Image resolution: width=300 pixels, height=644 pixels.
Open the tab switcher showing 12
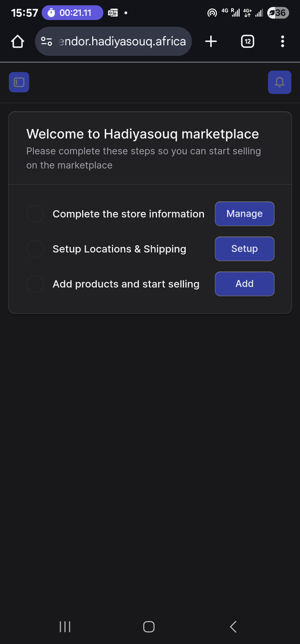tap(247, 41)
